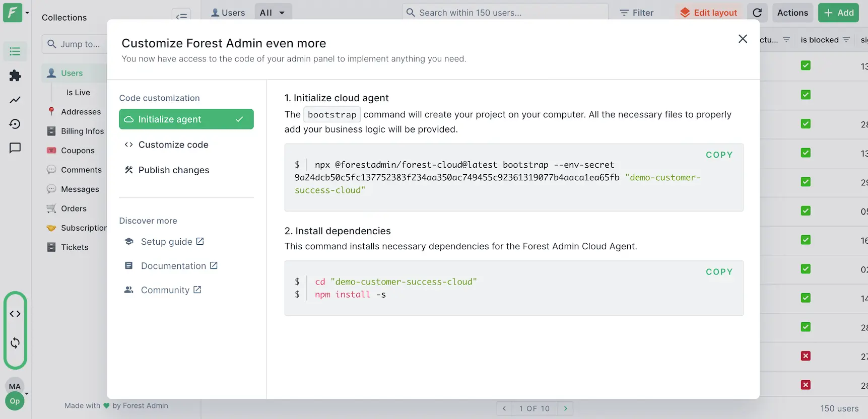Click the Edit layout button
The image size is (868, 419).
pyautogui.click(x=708, y=13)
